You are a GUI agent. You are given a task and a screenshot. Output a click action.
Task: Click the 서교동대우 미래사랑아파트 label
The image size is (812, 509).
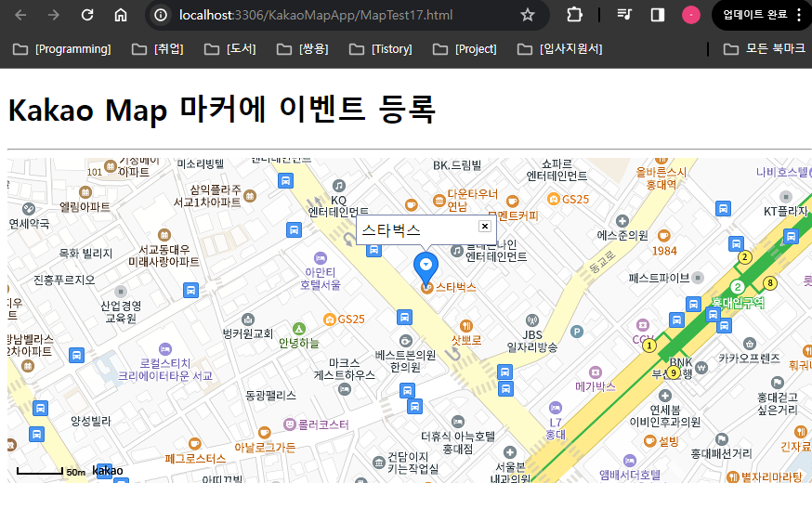pos(164,255)
